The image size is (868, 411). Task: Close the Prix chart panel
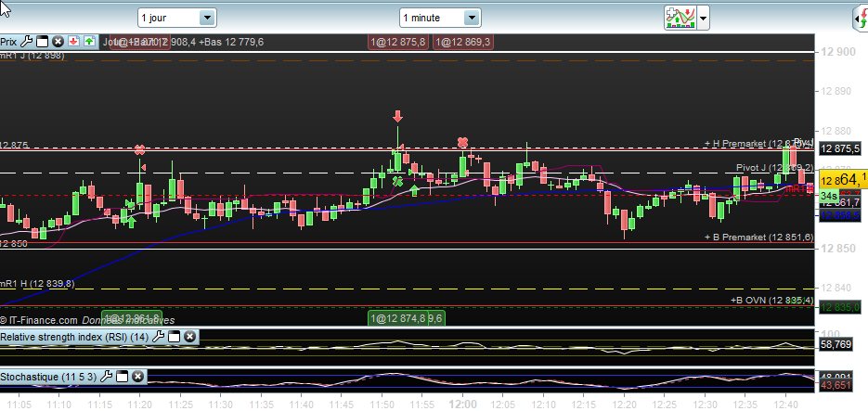[x=58, y=42]
